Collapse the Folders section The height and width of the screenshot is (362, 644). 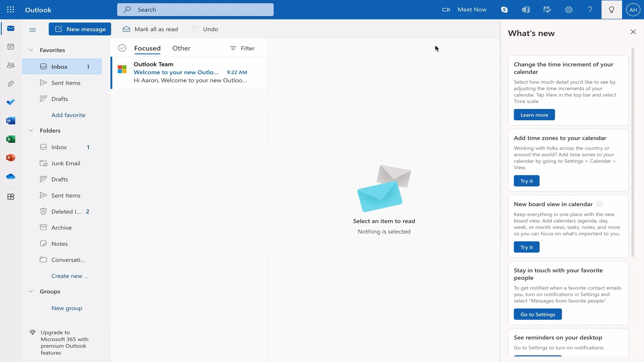(x=31, y=130)
